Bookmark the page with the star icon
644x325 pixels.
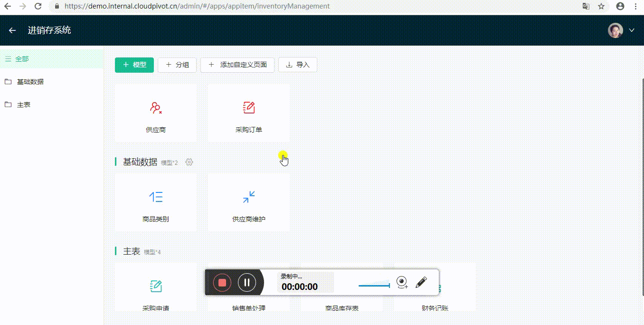coord(601,7)
